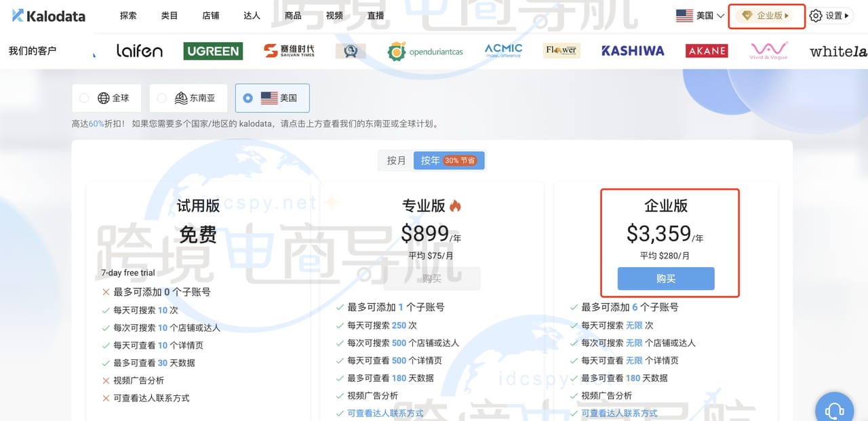Click the laifen brand logo

(139, 51)
